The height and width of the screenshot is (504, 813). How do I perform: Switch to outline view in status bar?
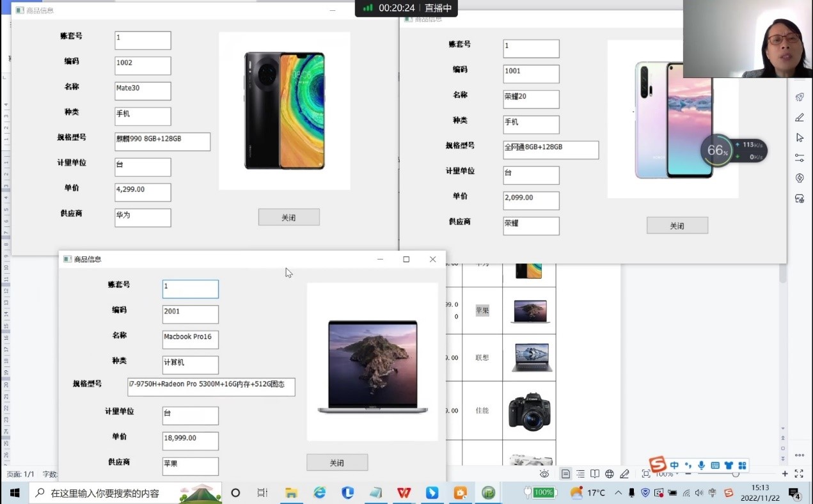[x=580, y=474]
